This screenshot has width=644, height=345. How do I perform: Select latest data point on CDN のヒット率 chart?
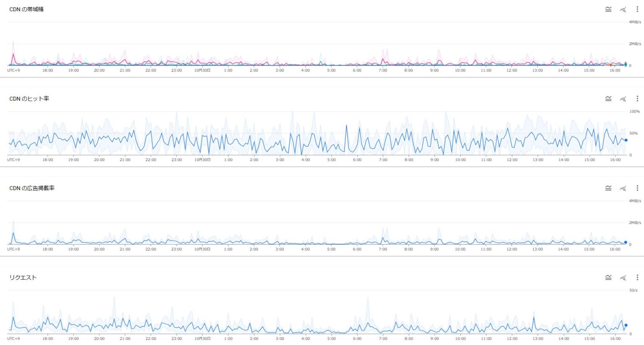[626, 140]
